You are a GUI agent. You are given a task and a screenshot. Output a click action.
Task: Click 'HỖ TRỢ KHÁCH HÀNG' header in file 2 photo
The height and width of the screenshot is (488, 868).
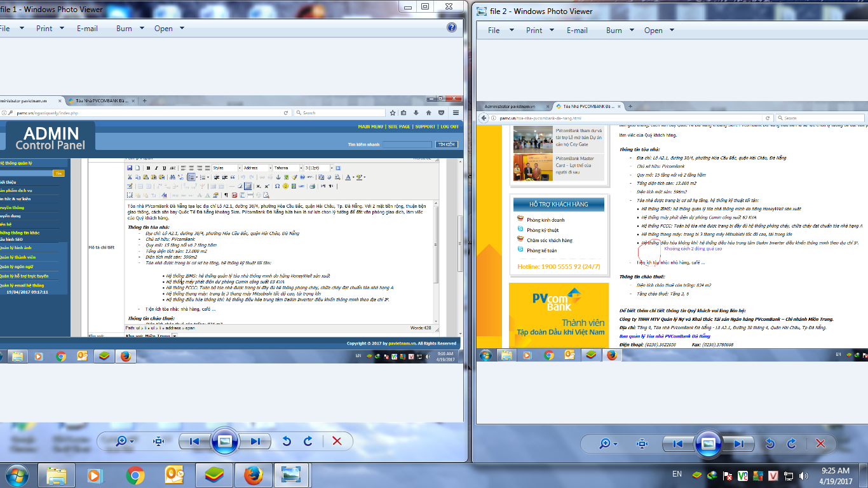pos(559,204)
